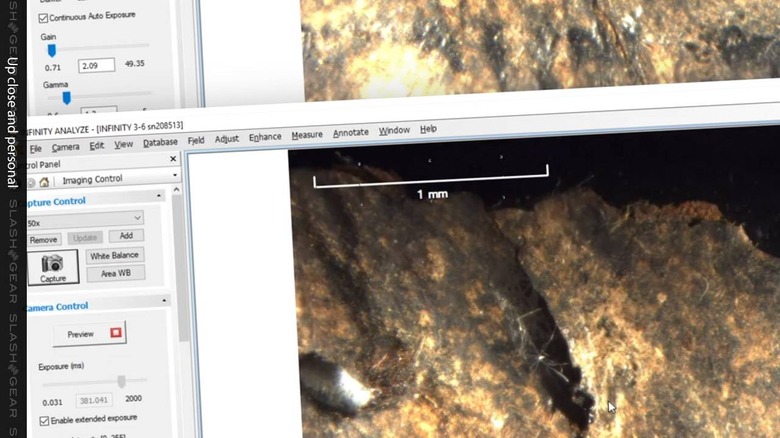Image resolution: width=780 pixels, height=438 pixels.
Task: Click the Area WB button
Action: [x=116, y=274]
